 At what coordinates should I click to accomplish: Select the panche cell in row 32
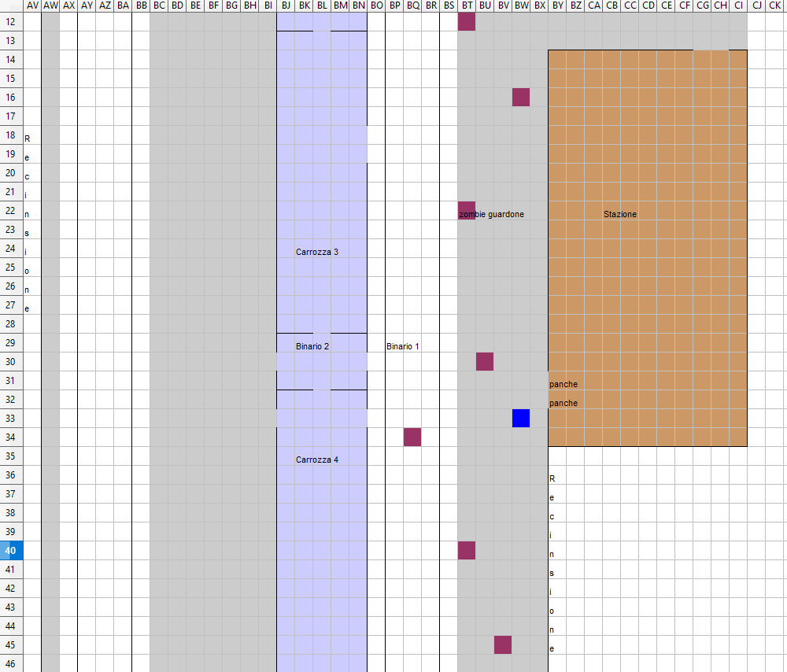click(563, 403)
